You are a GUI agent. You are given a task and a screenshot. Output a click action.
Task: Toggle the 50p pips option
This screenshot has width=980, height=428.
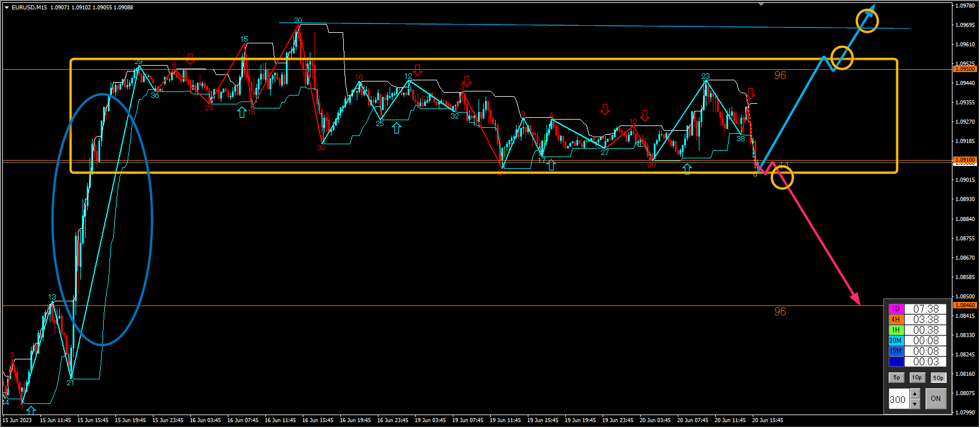[938, 378]
